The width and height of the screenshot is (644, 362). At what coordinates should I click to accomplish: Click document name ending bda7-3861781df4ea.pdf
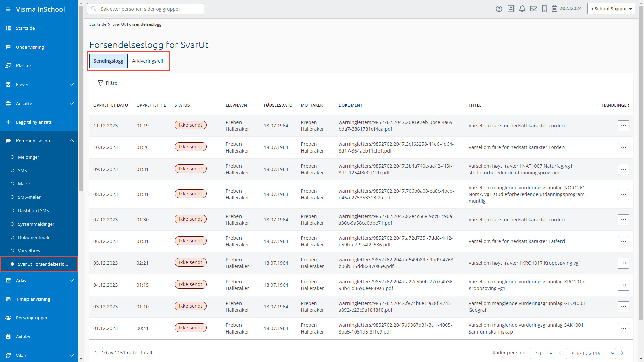click(396, 126)
